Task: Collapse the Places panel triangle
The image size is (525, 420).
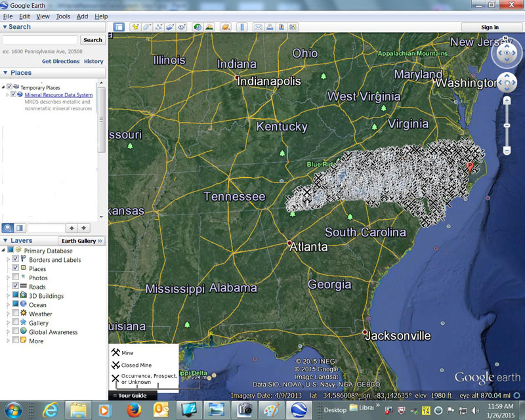Action: [x=5, y=73]
